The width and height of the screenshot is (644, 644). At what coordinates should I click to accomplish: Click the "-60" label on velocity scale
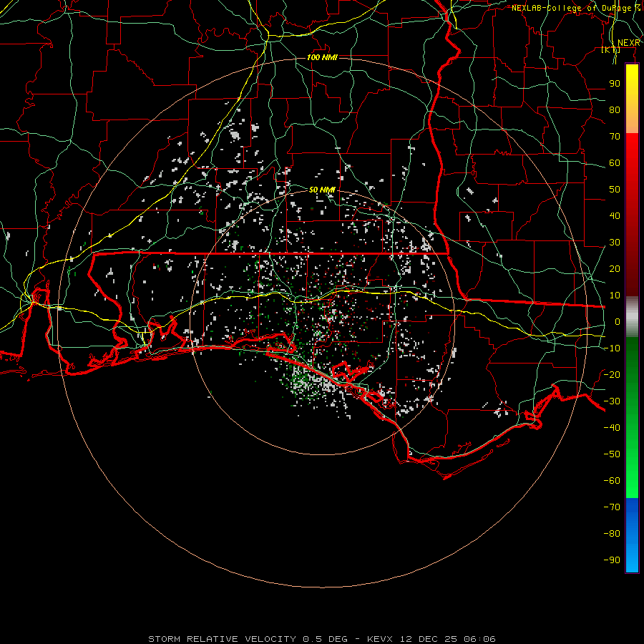(x=612, y=481)
